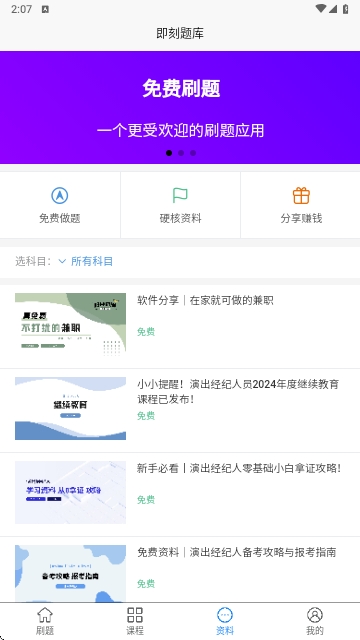Select the third banner page dot

coord(193,153)
